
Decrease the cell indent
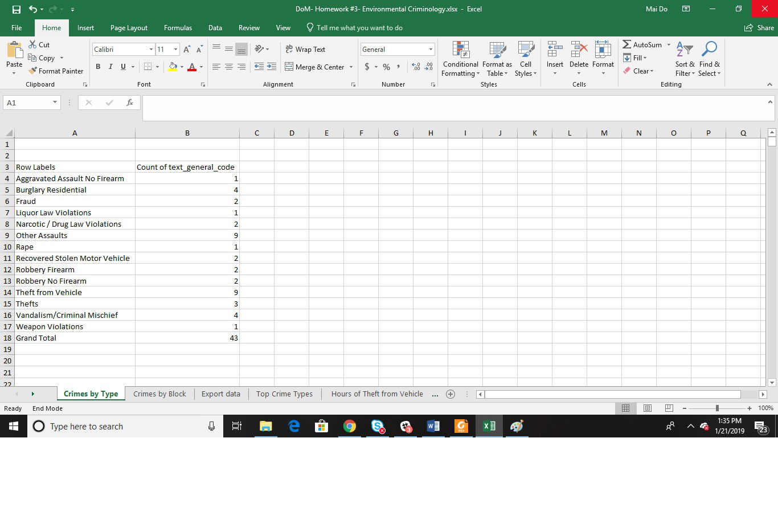(259, 67)
